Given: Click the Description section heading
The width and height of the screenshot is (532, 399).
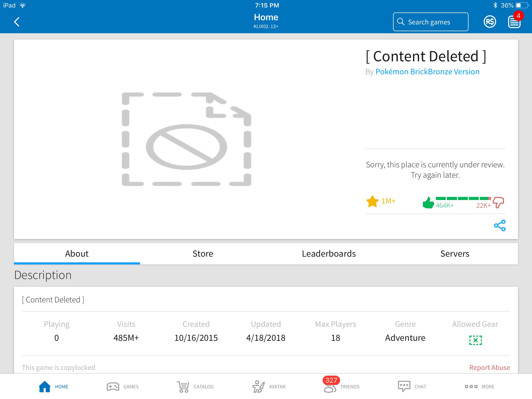Looking at the screenshot, I should 43,275.
